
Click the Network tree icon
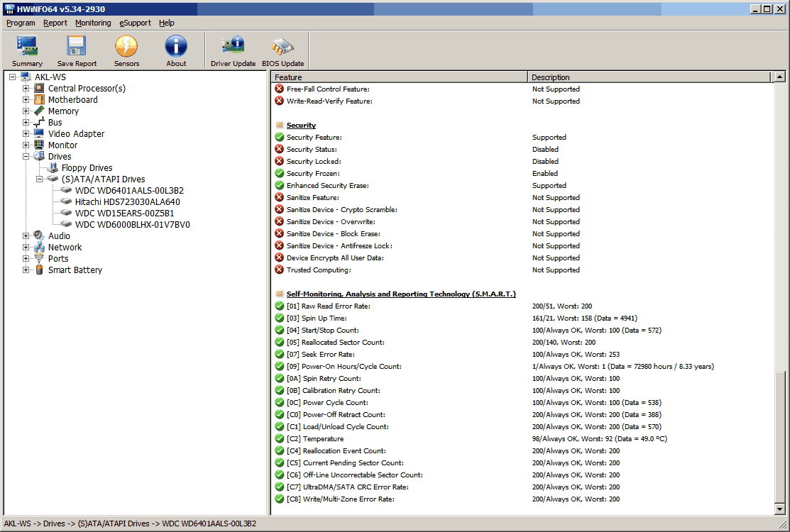(39, 247)
